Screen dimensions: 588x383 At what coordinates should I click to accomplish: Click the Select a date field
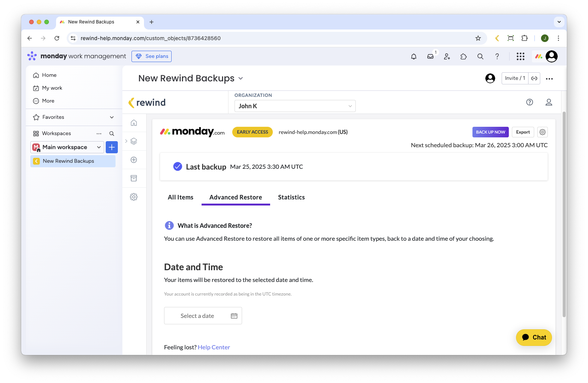(x=203, y=316)
